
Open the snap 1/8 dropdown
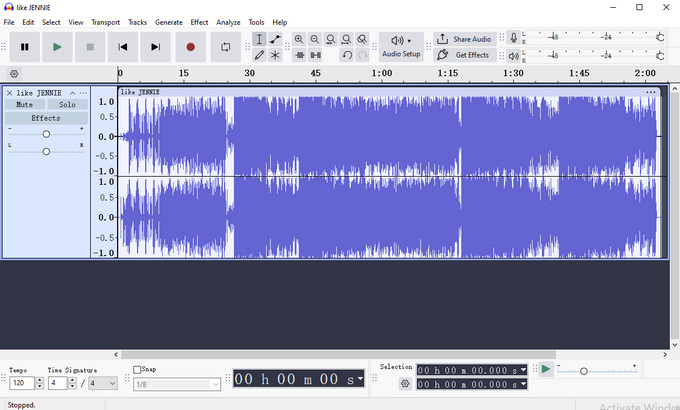tap(177, 384)
